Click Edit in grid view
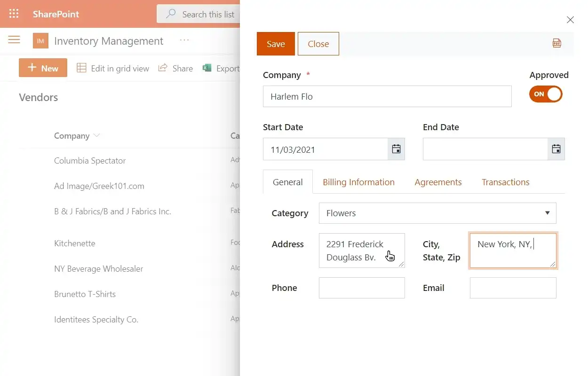Screen dimensions: 588x376 pos(113,68)
